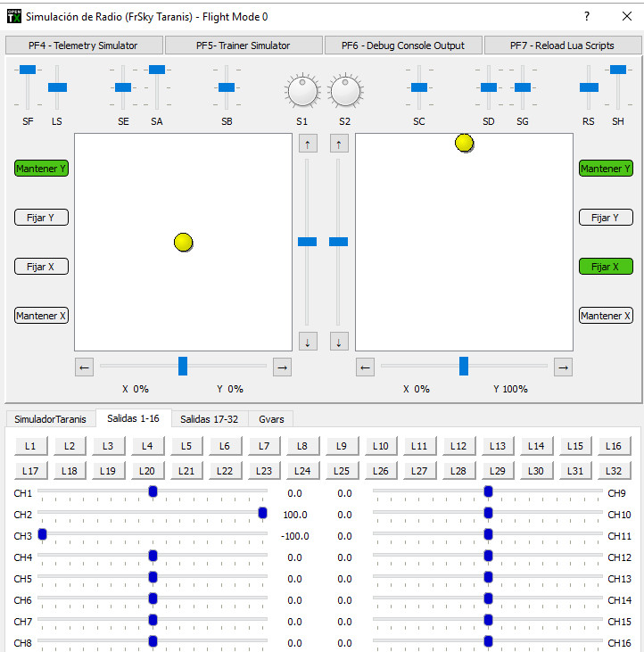
Task: Enable left stick Fijar Y button
Action: (41, 218)
